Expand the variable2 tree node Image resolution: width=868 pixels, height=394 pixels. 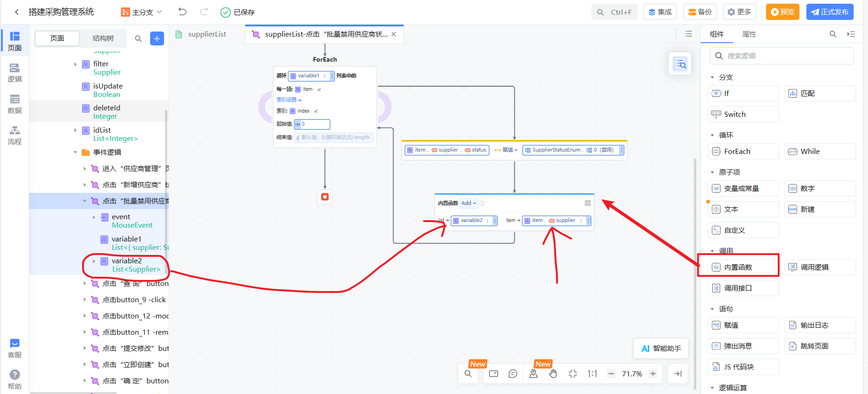pos(94,261)
